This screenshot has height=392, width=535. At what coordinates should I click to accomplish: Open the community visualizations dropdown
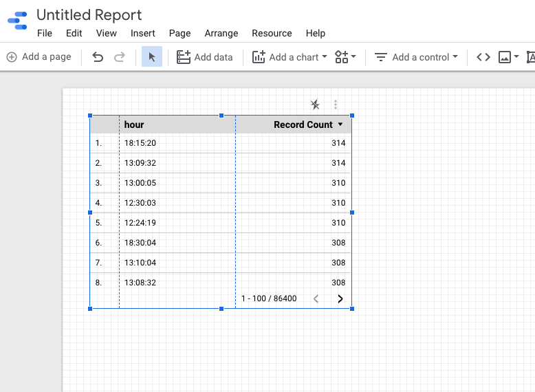[345, 57]
